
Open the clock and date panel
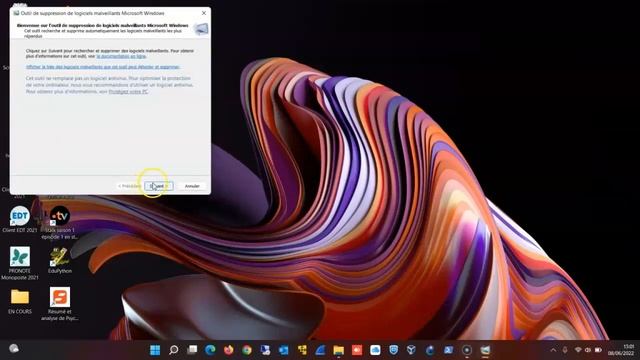(622, 350)
